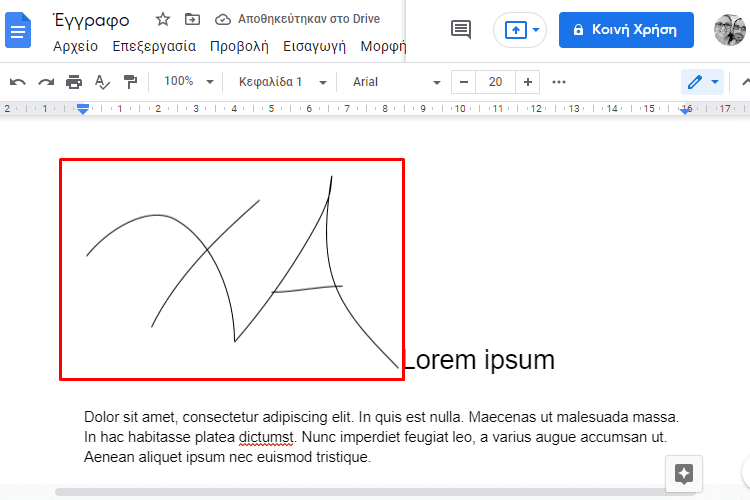Run spelling and grammar check

click(x=102, y=82)
